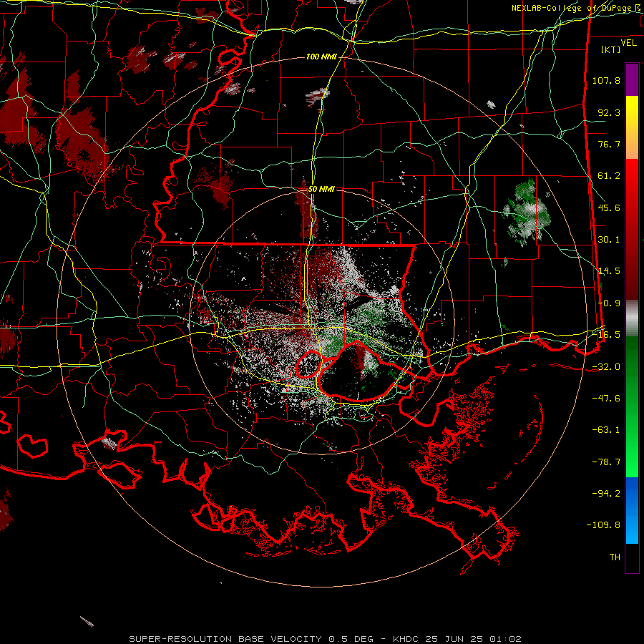Click the -0.9 scale value
Viewport: 644px width, 644px height.
tap(609, 303)
